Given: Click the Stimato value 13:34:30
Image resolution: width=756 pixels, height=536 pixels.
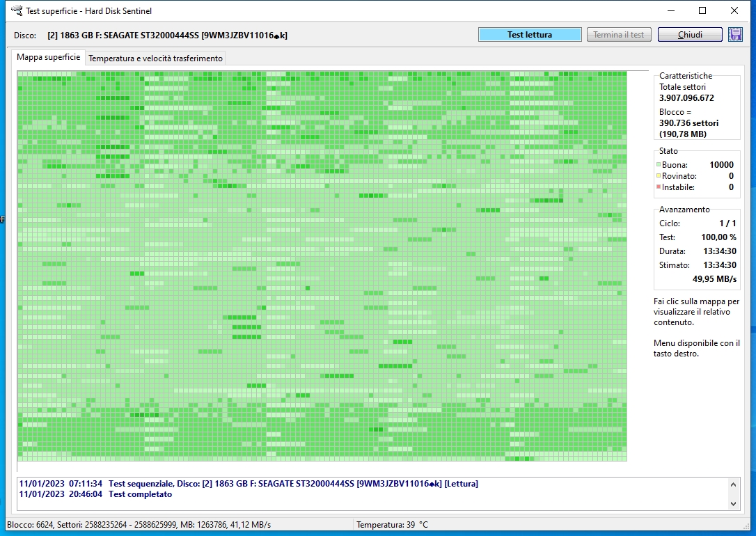Looking at the screenshot, I should coord(720,265).
